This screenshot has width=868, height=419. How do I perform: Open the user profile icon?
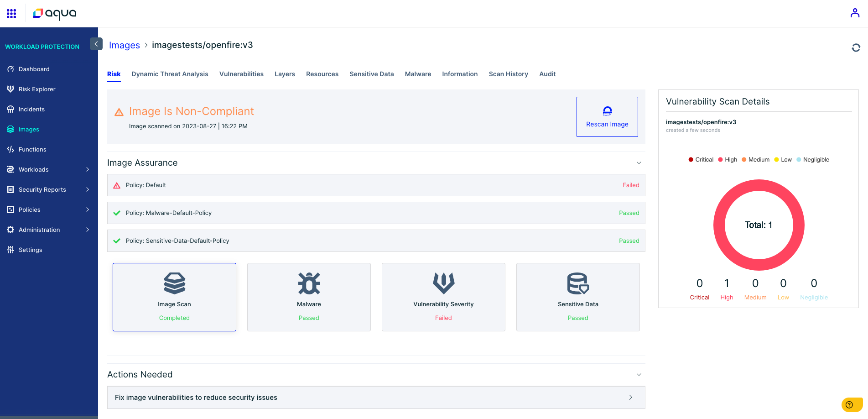pos(855,13)
